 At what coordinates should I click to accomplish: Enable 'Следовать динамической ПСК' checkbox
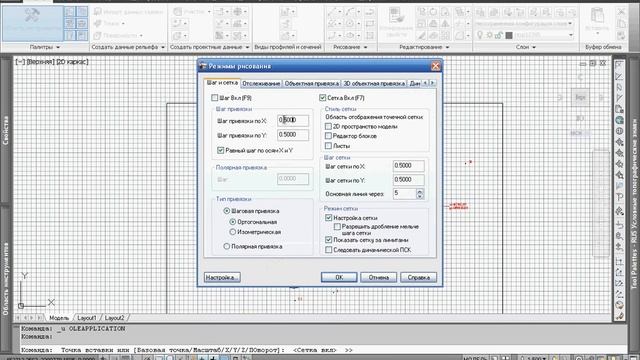pyautogui.click(x=329, y=250)
